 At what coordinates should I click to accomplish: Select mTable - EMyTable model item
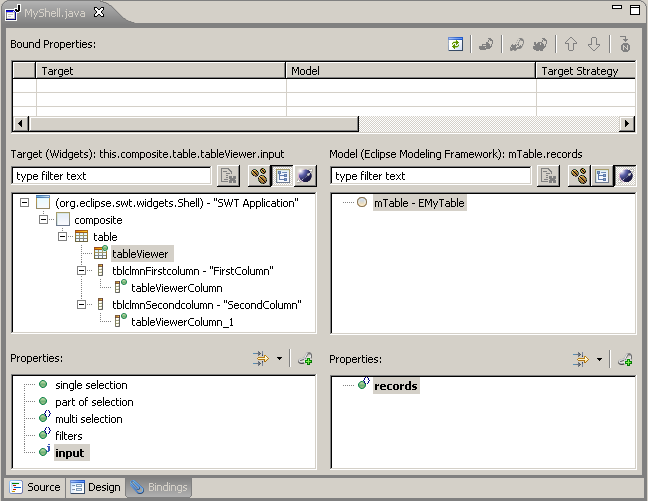(x=419, y=203)
